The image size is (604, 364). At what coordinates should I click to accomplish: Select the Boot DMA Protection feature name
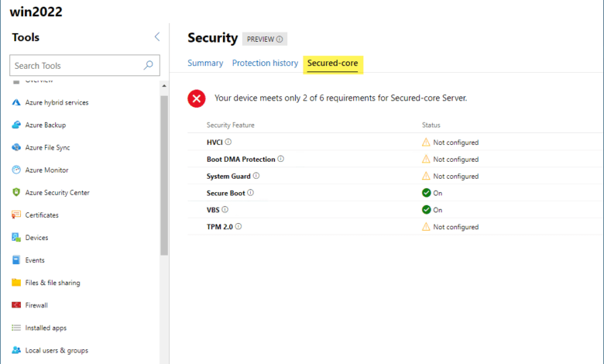pyautogui.click(x=241, y=159)
